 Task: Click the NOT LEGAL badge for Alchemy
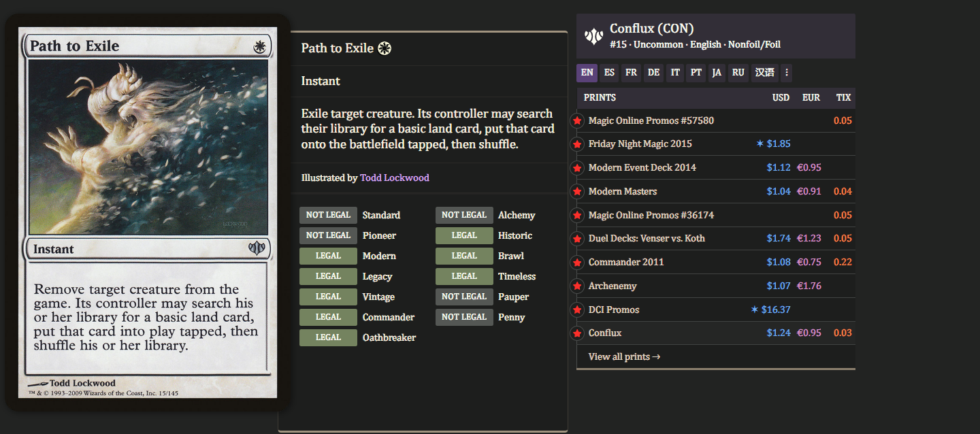[464, 216]
